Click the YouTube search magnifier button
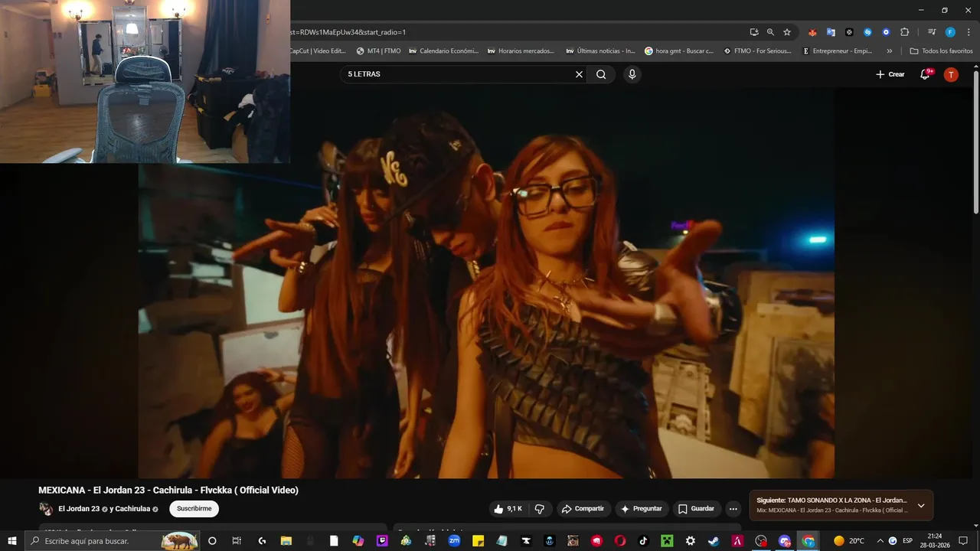The image size is (980, 551). pos(601,74)
